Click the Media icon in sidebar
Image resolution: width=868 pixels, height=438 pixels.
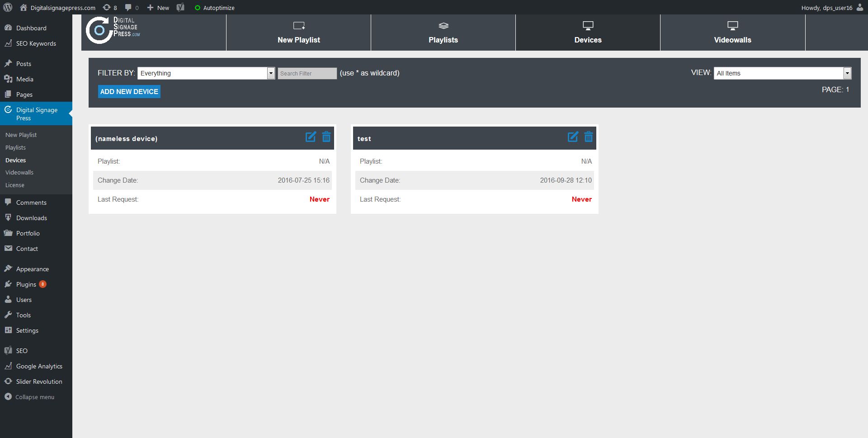[x=8, y=79]
